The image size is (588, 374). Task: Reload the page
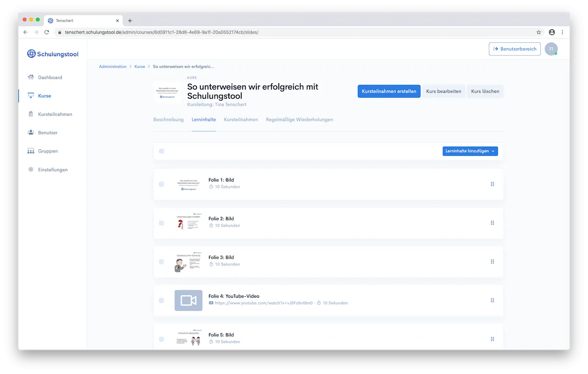(x=47, y=32)
